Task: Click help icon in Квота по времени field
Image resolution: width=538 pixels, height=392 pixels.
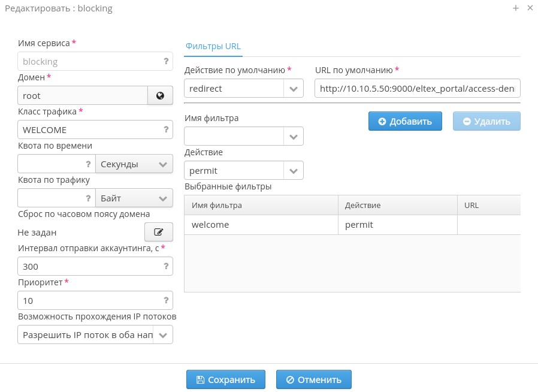Action: click(x=88, y=164)
